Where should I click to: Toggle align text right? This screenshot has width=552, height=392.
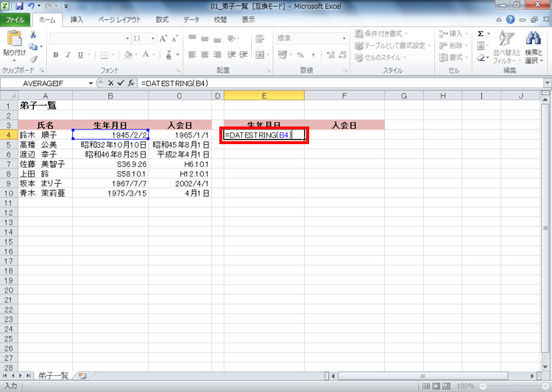click(x=217, y=55)
